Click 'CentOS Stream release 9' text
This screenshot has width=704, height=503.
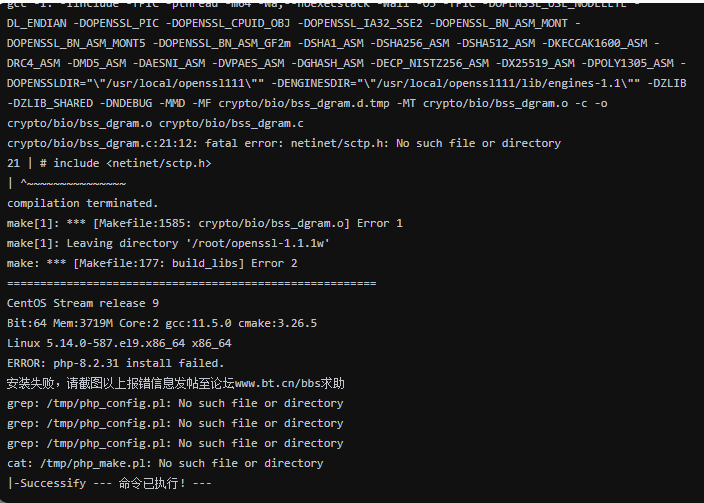[83, 303]
